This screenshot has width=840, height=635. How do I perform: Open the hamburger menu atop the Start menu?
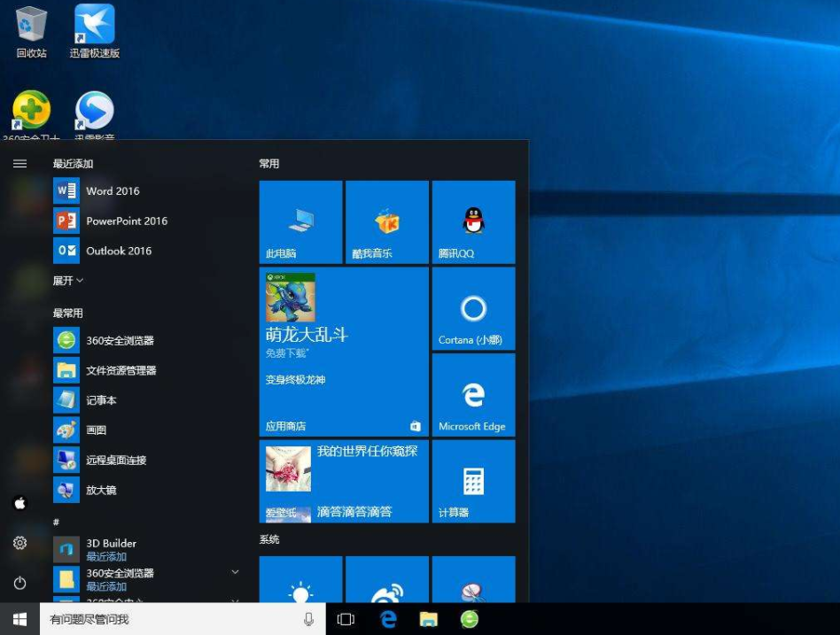click(19, 163)
